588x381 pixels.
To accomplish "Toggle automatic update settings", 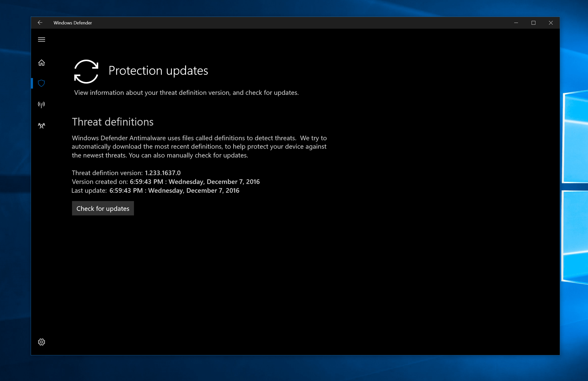I will 42,342.
